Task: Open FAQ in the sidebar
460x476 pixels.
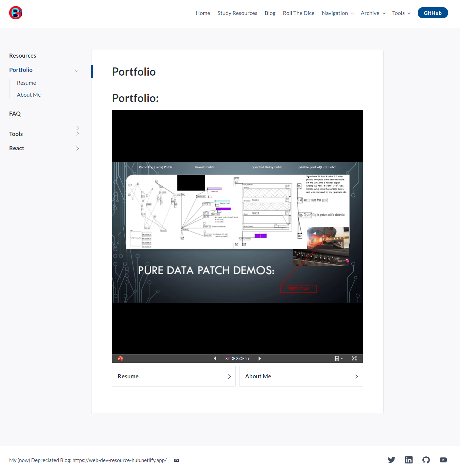Action: [x=15, y=114]
